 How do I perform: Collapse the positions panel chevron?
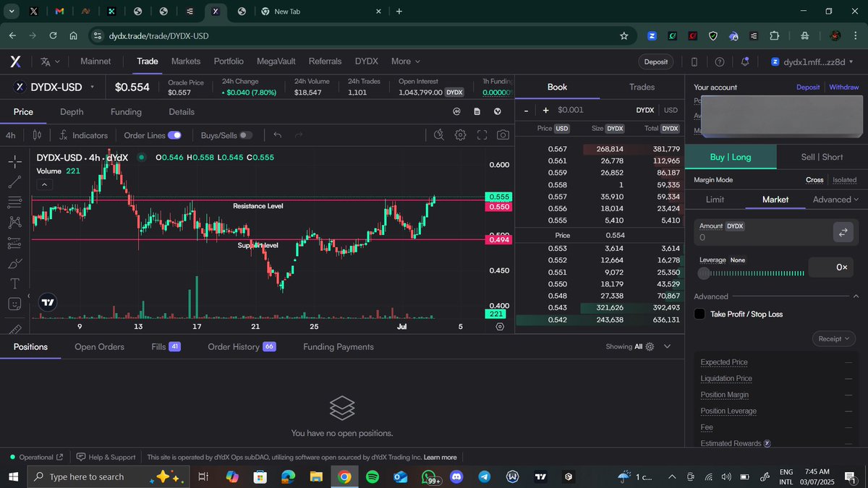[667, 347]
